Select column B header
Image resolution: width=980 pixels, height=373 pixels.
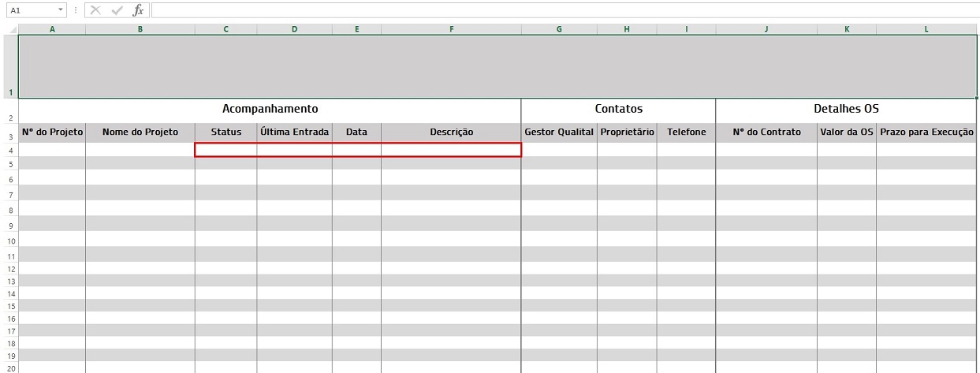pos(140,29)
